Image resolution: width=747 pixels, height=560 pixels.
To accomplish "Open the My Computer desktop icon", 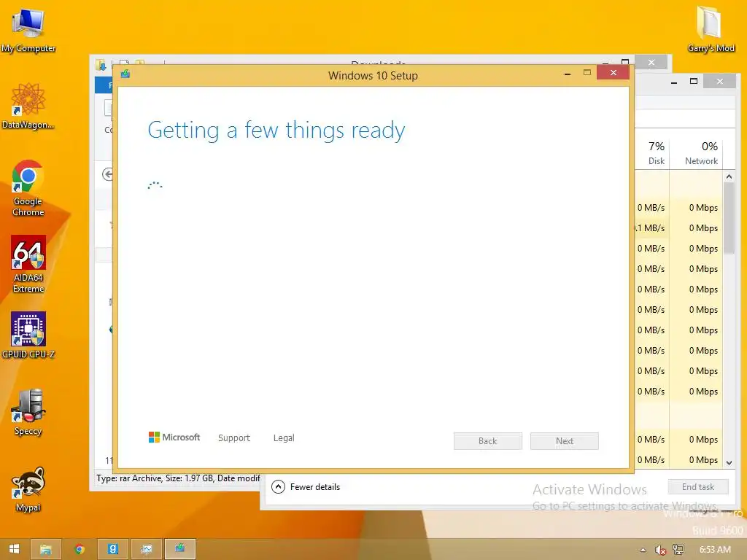I will pos(28,31).
